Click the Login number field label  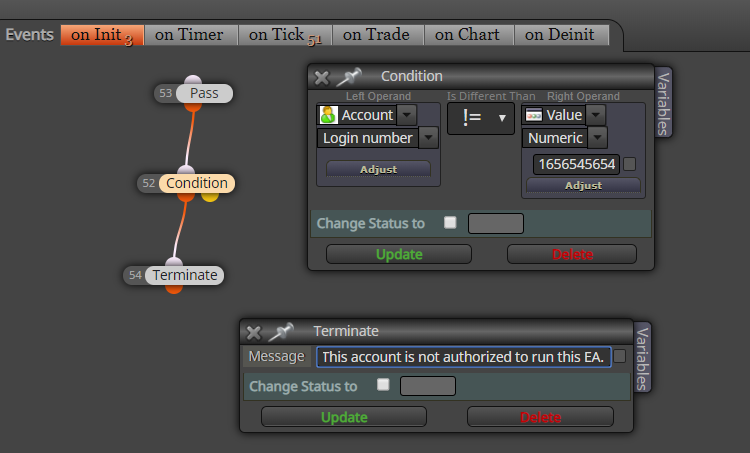point(367,138)
